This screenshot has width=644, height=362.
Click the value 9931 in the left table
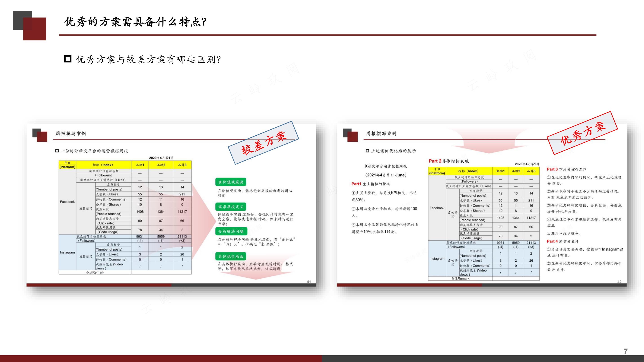click(140, 236)
